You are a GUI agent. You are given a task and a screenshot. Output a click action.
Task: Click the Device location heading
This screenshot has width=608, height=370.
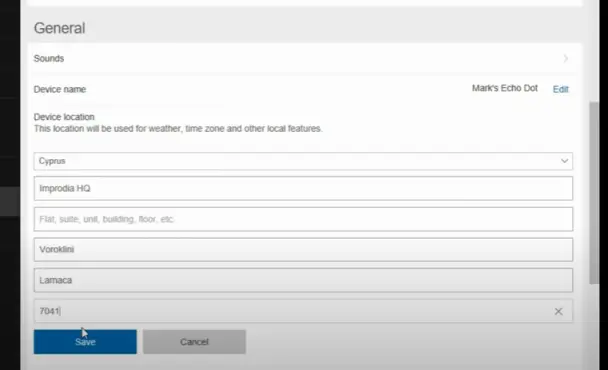click(64, 117)
